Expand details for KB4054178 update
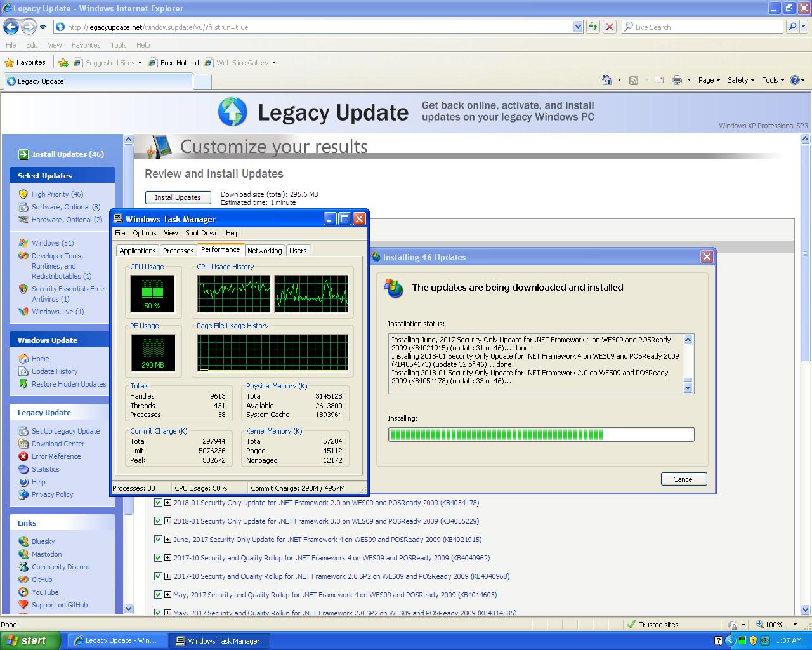812x650 pixels. [167, 503]
